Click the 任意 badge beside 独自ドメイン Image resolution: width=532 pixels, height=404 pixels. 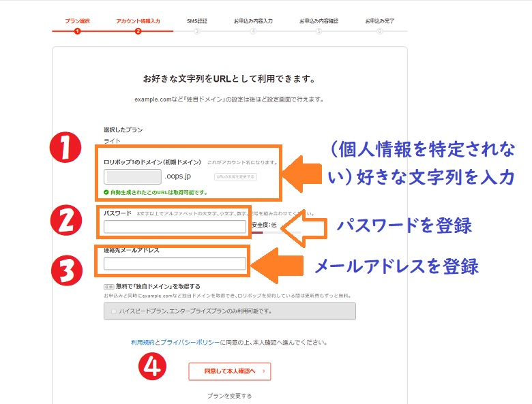coord(108,287)
